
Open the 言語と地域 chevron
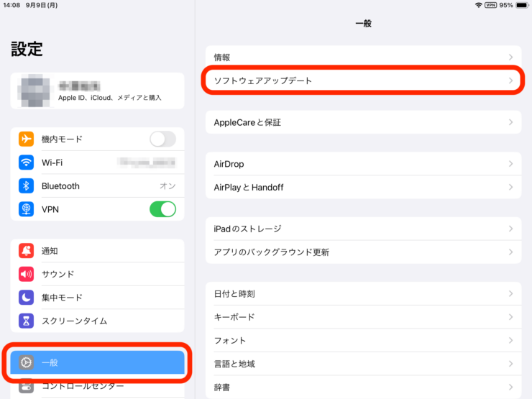point(510,364)
